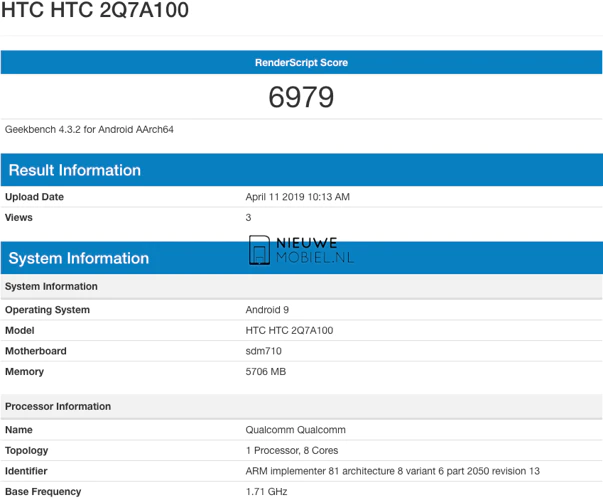Click Geekbench 4.3.2 for Android AArch64 text

[x=89, y=130]
